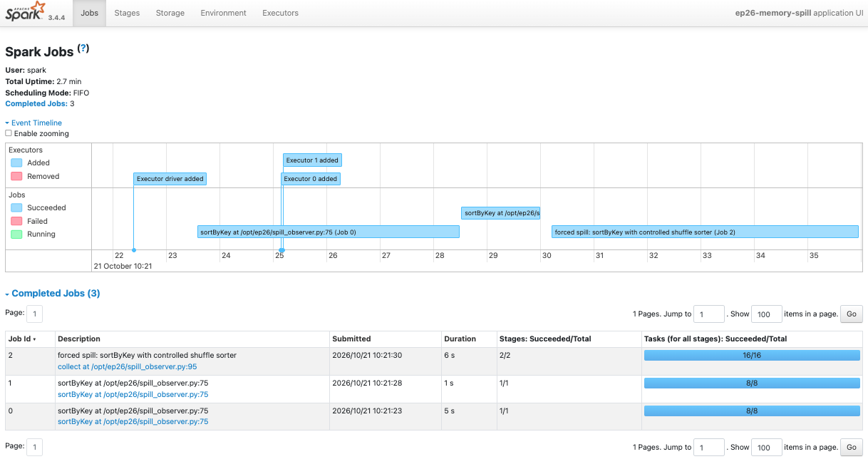The width and height of the screenshot is (868, 464).
Task: Click Job 0's 8/8 tasks progress bar
Action: pos(752,411)
